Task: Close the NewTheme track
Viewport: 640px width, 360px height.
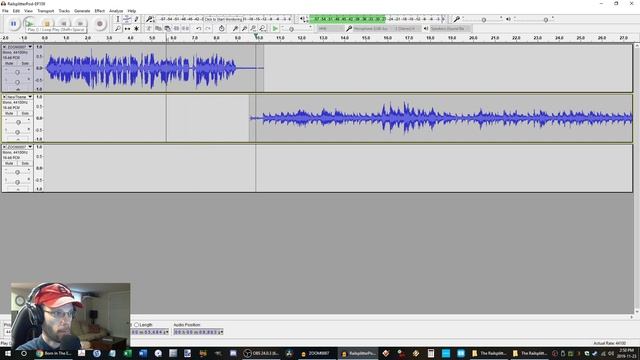Action: pos(4,97)
